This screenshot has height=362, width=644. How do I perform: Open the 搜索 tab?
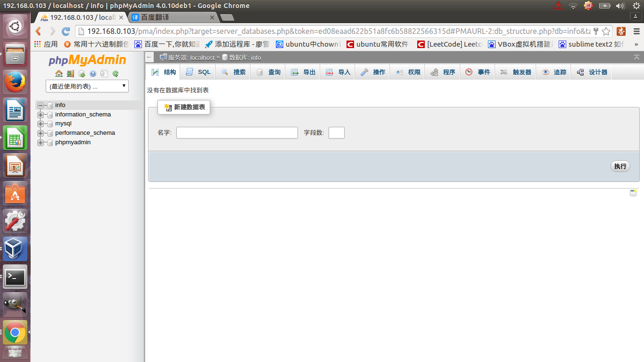coord(233,72)
